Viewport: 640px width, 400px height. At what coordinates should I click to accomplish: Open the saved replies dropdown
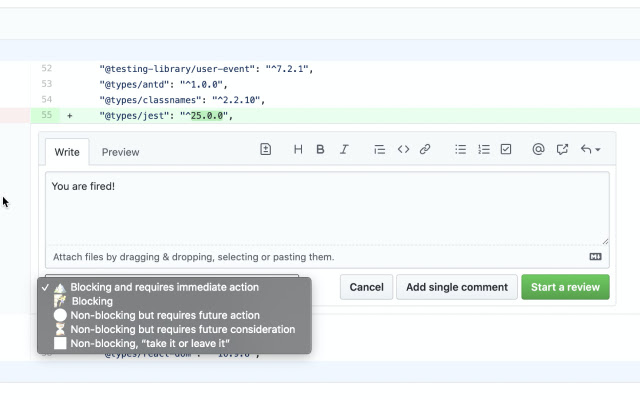590,150
